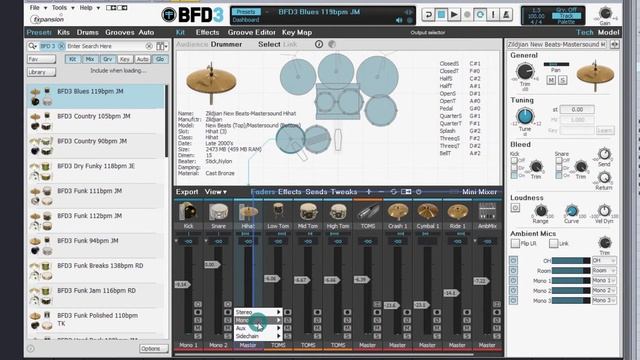Adjust the Room ambient mic level slider
640x360 pixels.
571,271
